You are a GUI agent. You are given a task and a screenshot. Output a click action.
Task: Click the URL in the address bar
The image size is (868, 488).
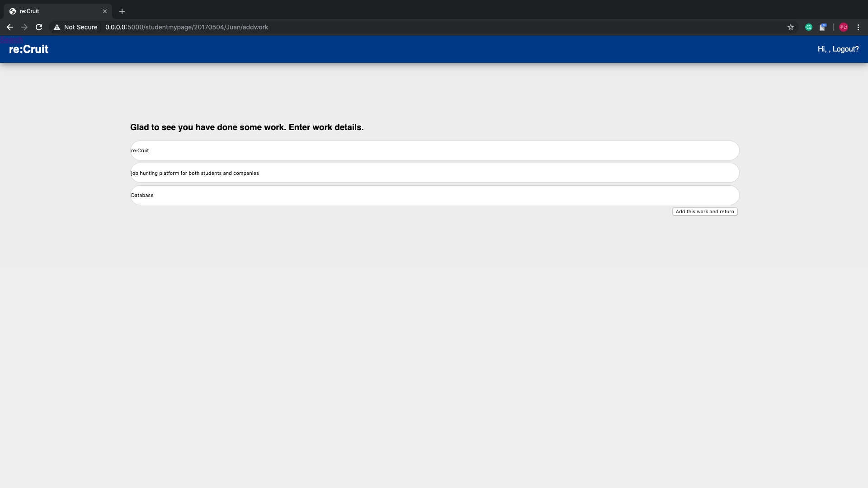point(187,27)
